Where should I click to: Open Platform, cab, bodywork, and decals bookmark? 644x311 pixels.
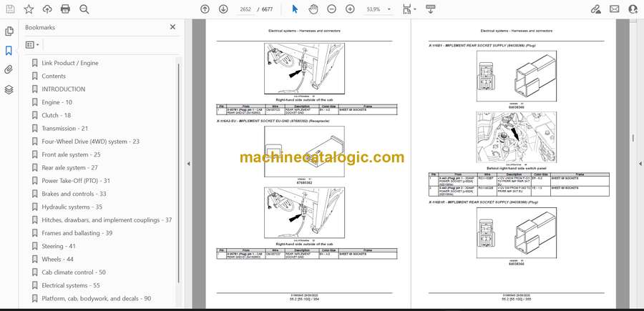96,298
